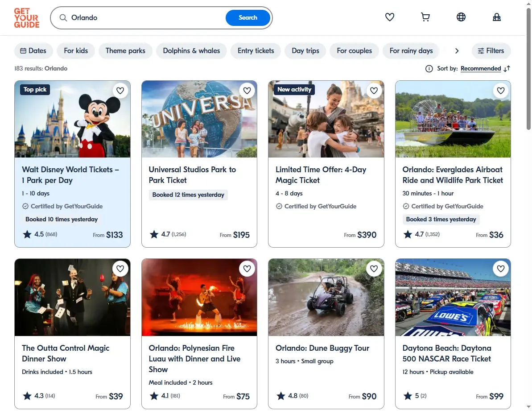
Task: Open the wishlist heart in the header
Action: (389, 17)
